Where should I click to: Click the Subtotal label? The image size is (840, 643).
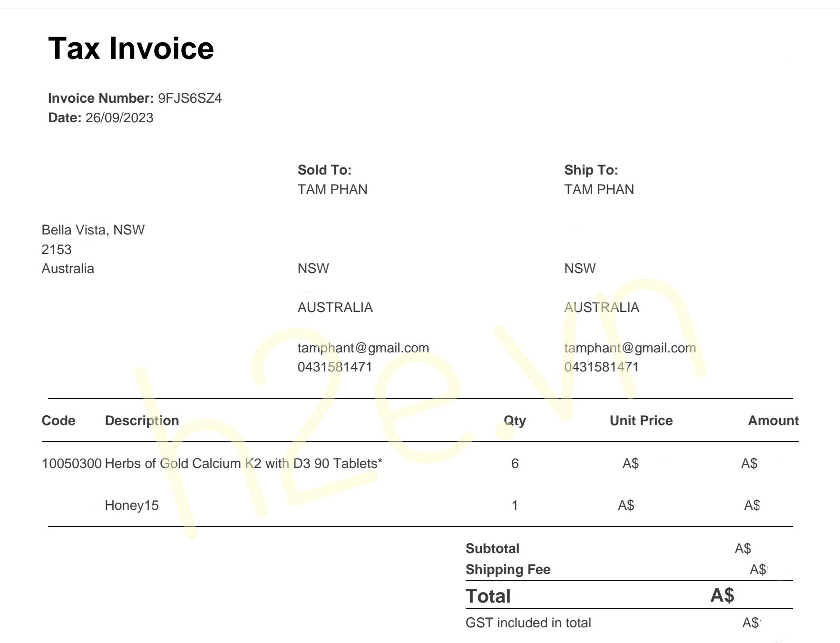click(x=492, y=549)
